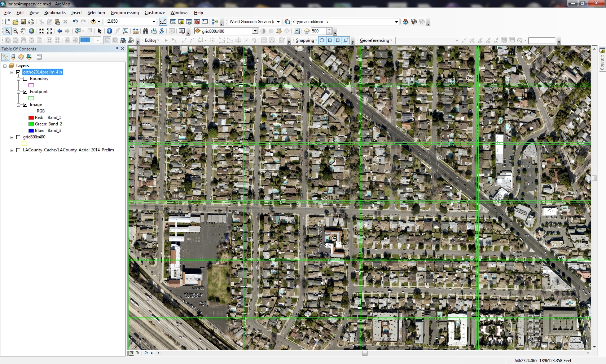Click the Find binoculars icon

(x=145, y=31)
